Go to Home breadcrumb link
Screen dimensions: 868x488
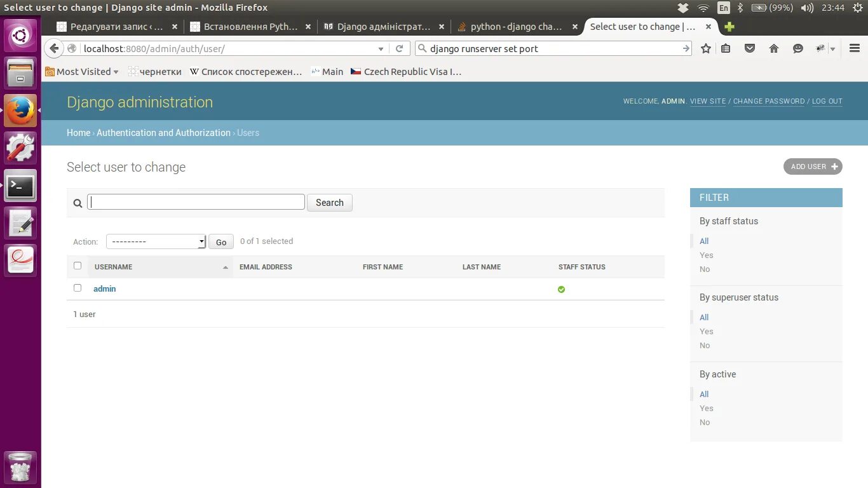[79, 133]
